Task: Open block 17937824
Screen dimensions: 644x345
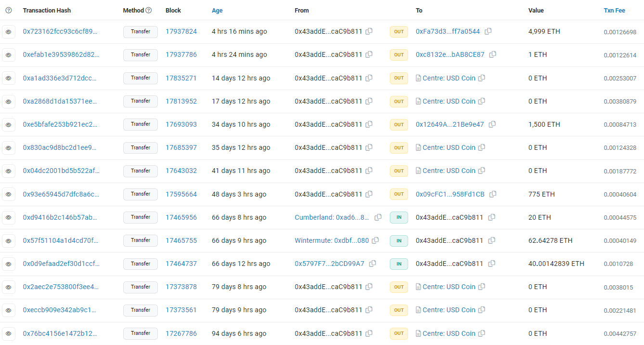Action: click(x=181, y=31)
